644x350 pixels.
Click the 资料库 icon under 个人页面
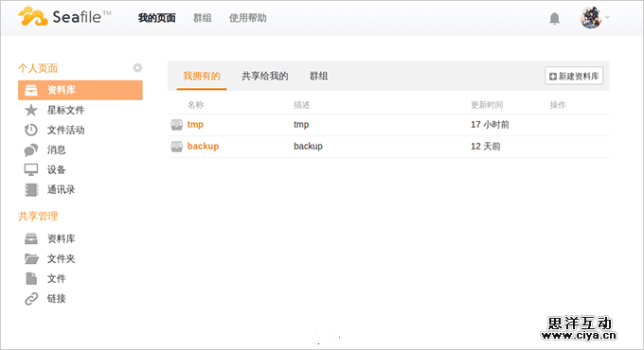click(x=31, y=90)
